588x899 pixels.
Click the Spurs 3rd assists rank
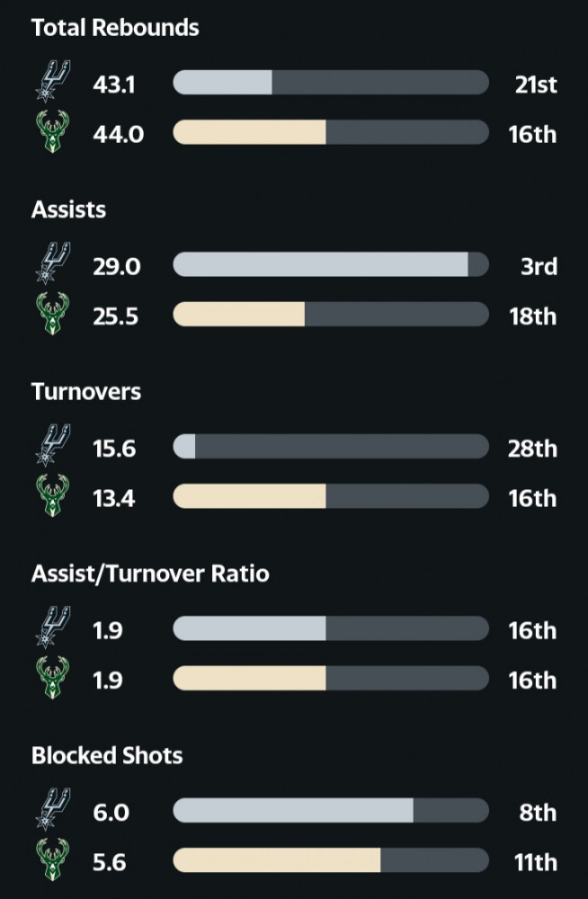click(539, 266)
